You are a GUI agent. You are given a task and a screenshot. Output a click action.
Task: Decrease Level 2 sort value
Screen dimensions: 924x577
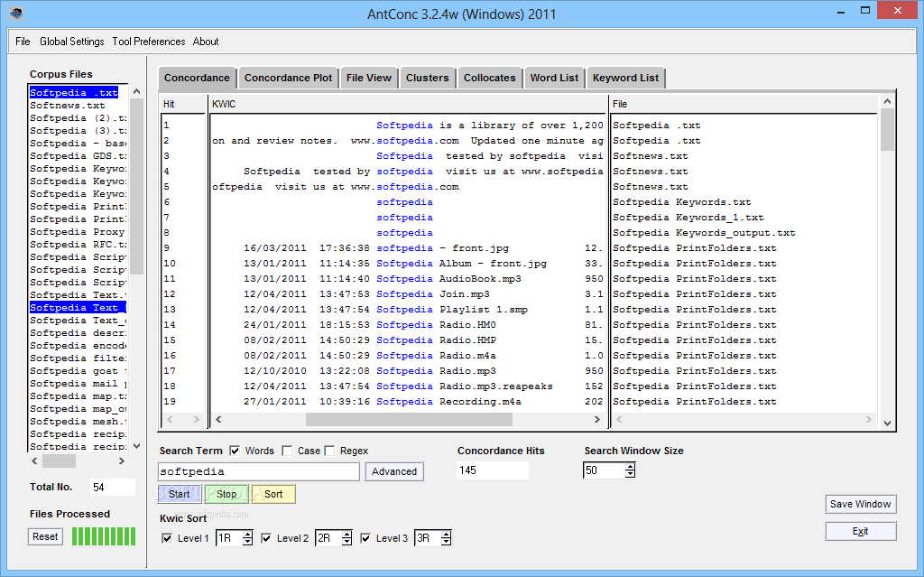pyautogui.click(x=346, y=542)
